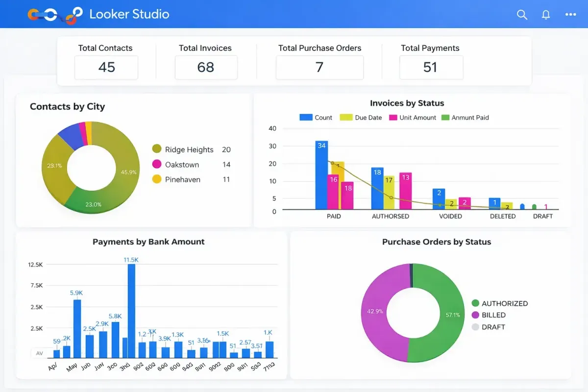Click the bar labeled 5.8K
The height and width of the screenshot is (392, 588).
point(116,340)
